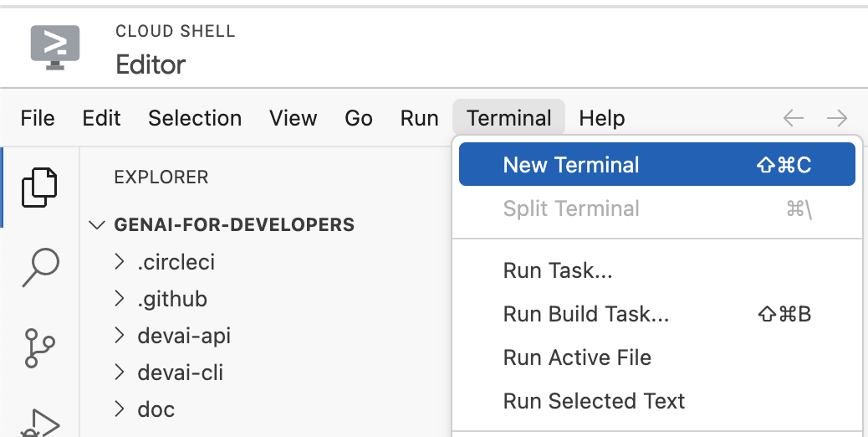Navigate back with the left arrow
868x437 pixels.
793,118
